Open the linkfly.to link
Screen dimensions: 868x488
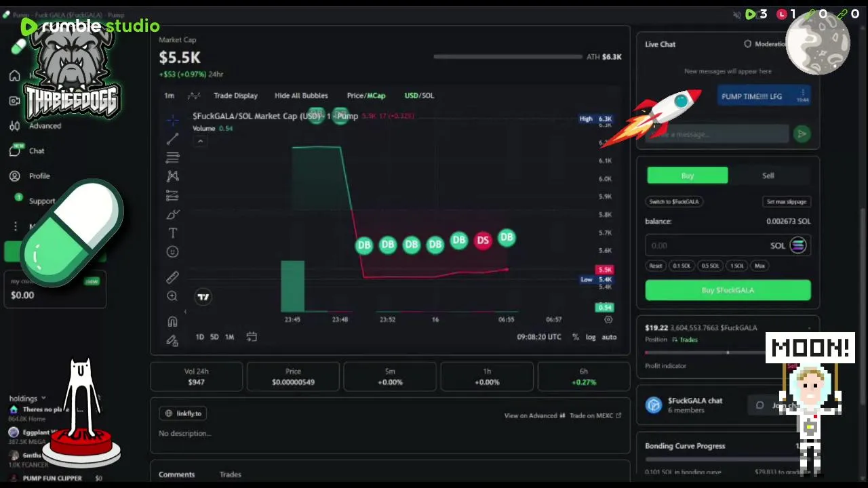point(183,413)
